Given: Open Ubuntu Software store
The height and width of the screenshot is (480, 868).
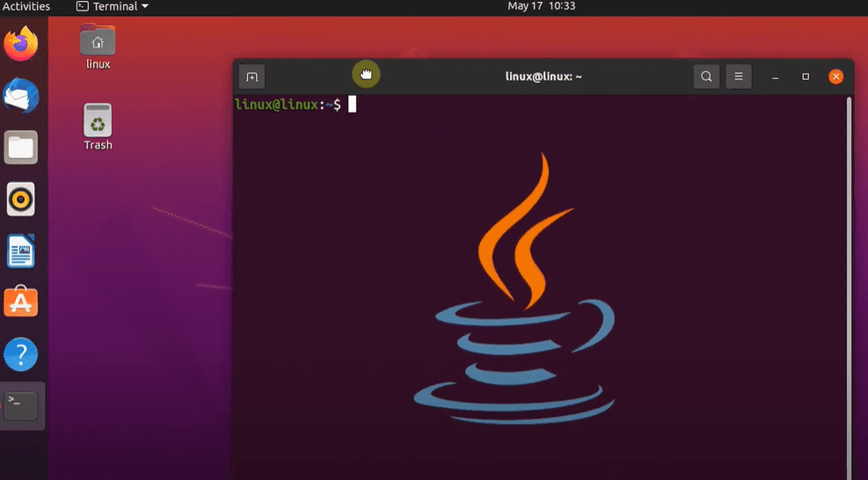Looking at the screenshot, I should point(21,303).
